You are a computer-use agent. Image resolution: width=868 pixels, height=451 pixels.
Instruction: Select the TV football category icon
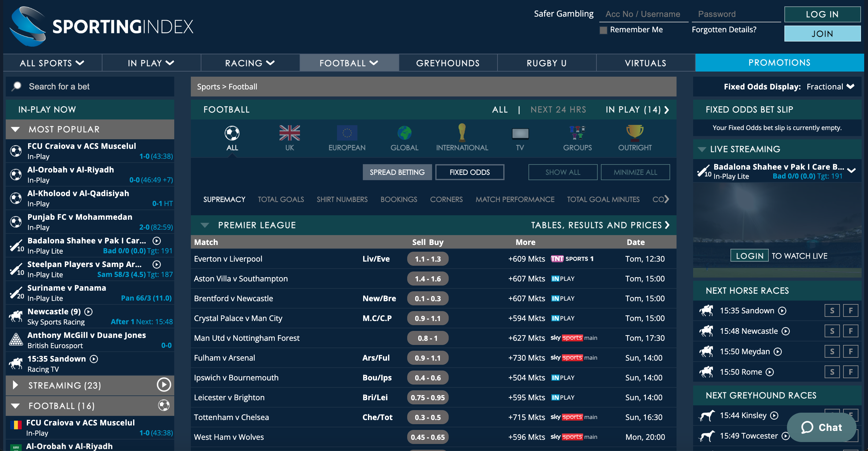point(520,134)
